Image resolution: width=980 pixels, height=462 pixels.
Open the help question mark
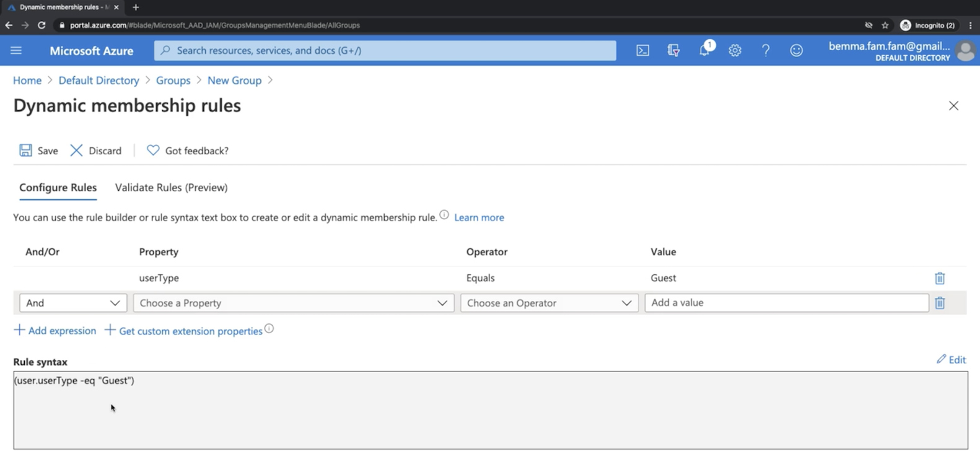[x=766, y=51]
